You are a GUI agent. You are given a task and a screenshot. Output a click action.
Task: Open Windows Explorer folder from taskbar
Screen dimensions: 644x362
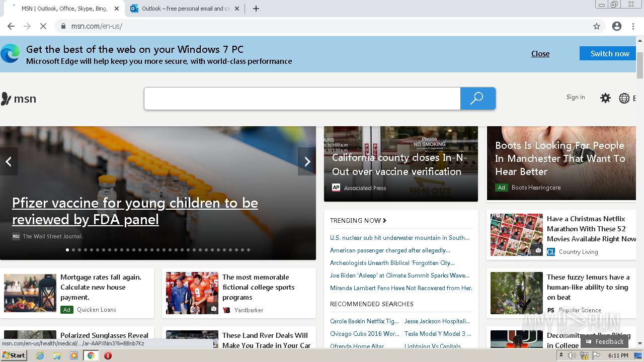(x=57, y=355)
